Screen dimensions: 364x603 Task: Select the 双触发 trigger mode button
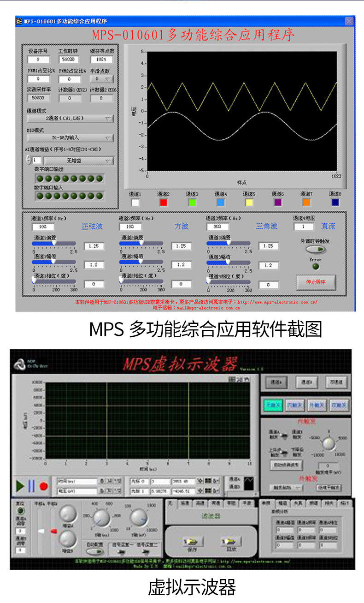(x=339, y=405)
